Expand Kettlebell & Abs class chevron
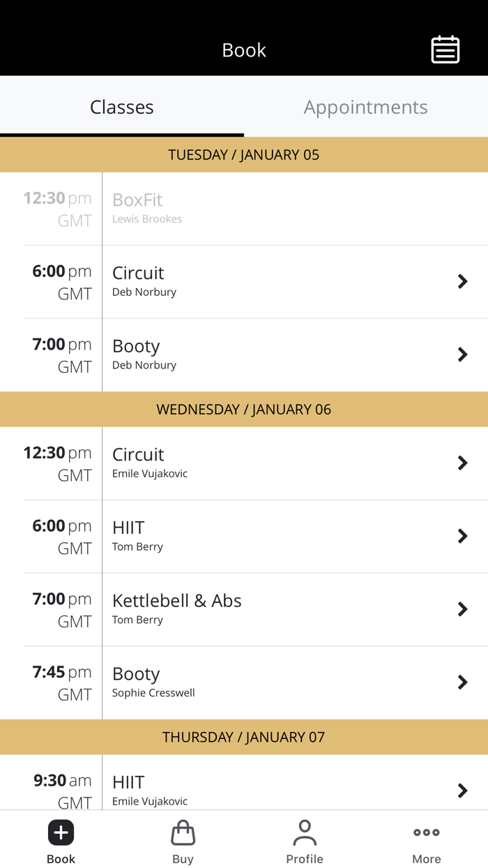Screen dimensions: 488x868 click(462, 609)
